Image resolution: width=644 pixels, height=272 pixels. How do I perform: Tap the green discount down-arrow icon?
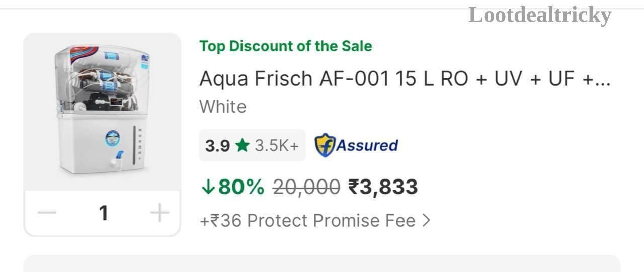coord(207,187)
